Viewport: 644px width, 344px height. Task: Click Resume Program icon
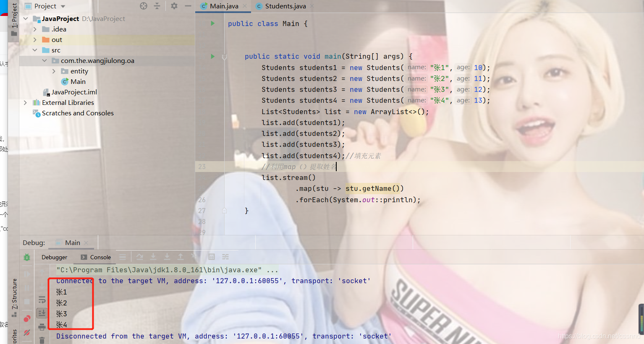(27, 274)
